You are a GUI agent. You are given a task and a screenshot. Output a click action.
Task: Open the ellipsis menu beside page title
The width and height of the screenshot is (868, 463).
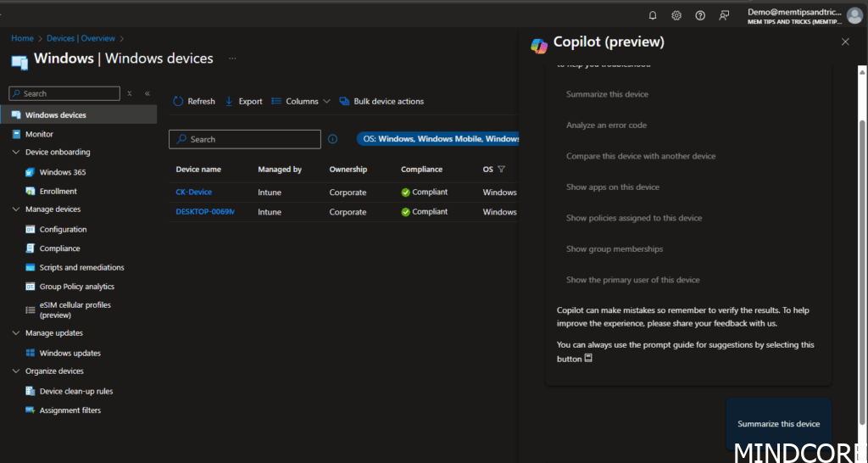(x=232, y=59)
